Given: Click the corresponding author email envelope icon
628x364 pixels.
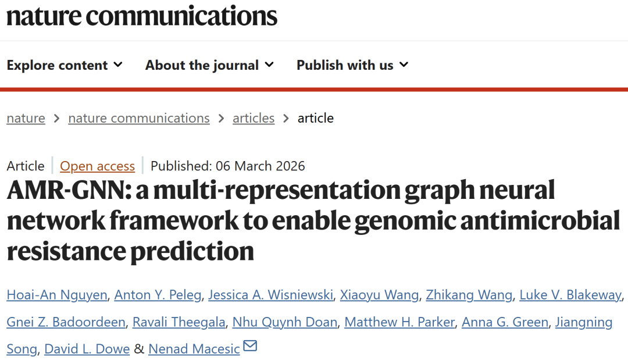Looking at the screenshot, I should pyautogui.click(x=250, y=347).
